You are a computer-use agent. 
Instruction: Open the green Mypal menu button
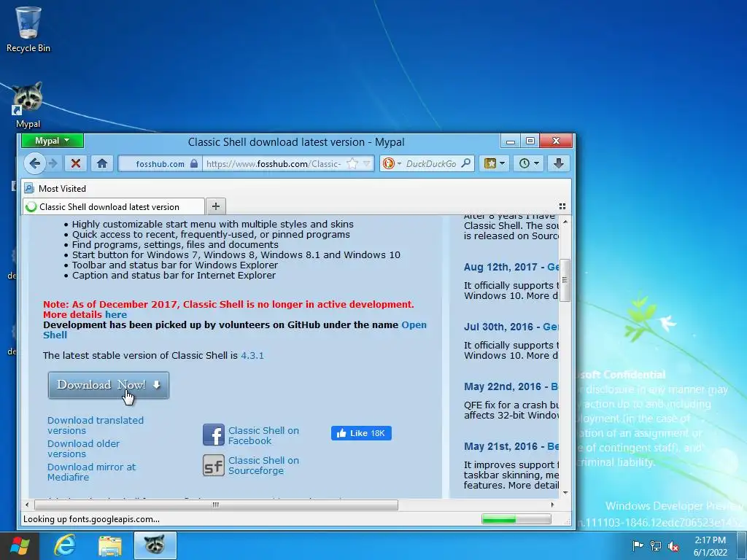point(53,141)
